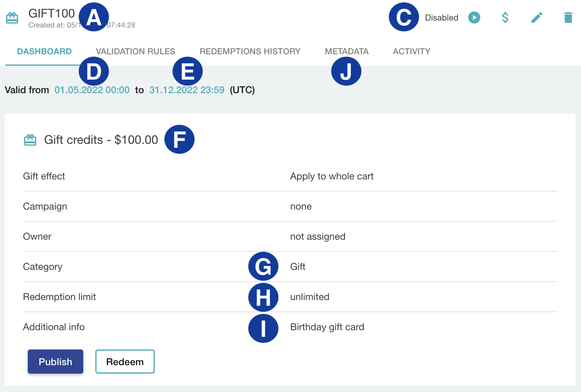This screenshot has height=392, width=581.
Task: Click the Disabled status label
Action: click(442, 17)
